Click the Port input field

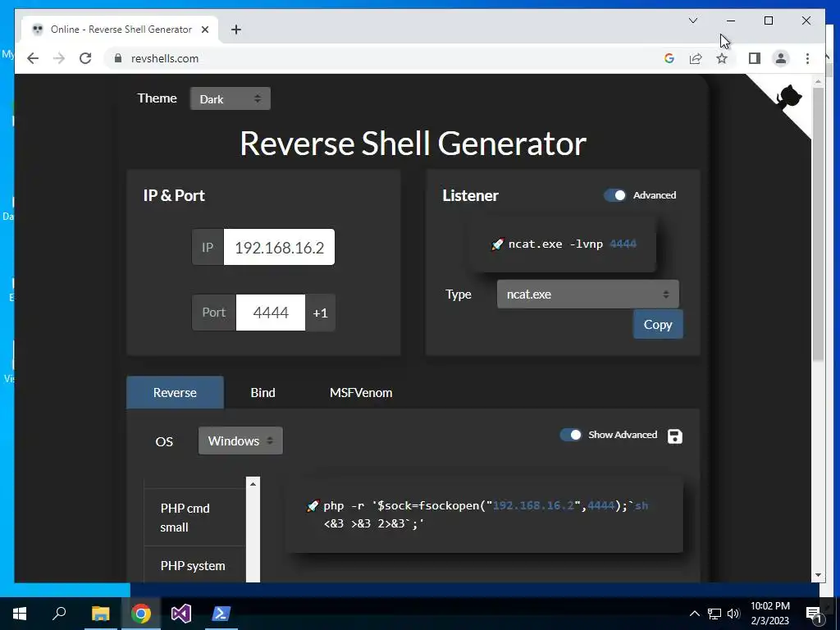tap(271, 313)
